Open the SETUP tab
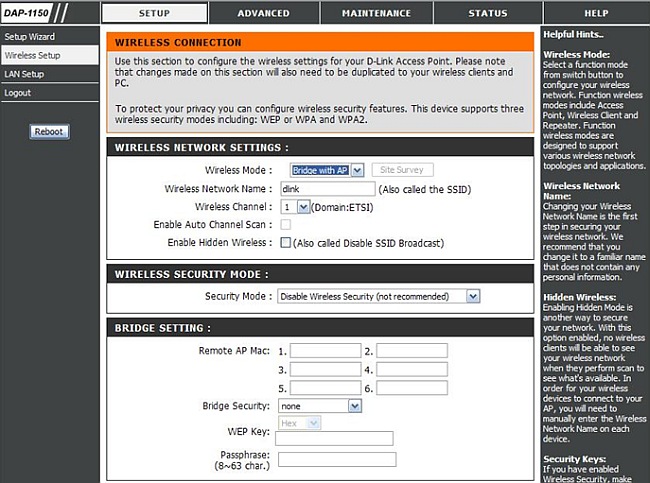650x483 pixels. [154, 13]
